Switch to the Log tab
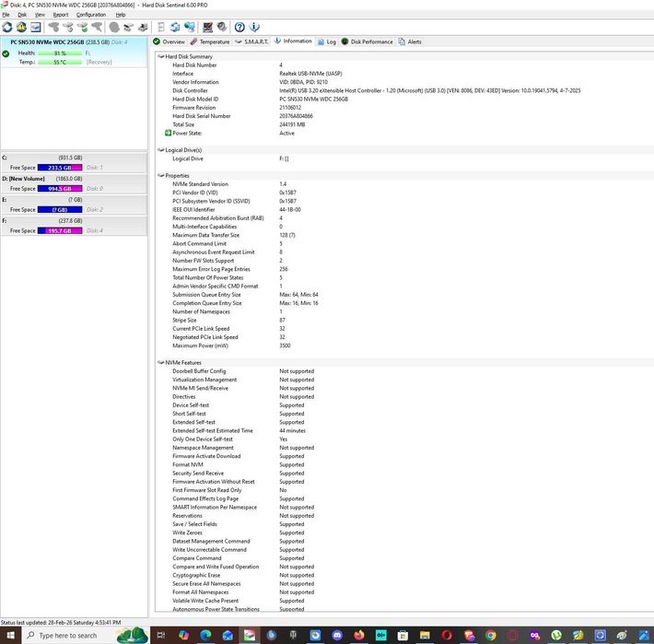The width and height of the screenshot is (654, 644). point(327,41)
